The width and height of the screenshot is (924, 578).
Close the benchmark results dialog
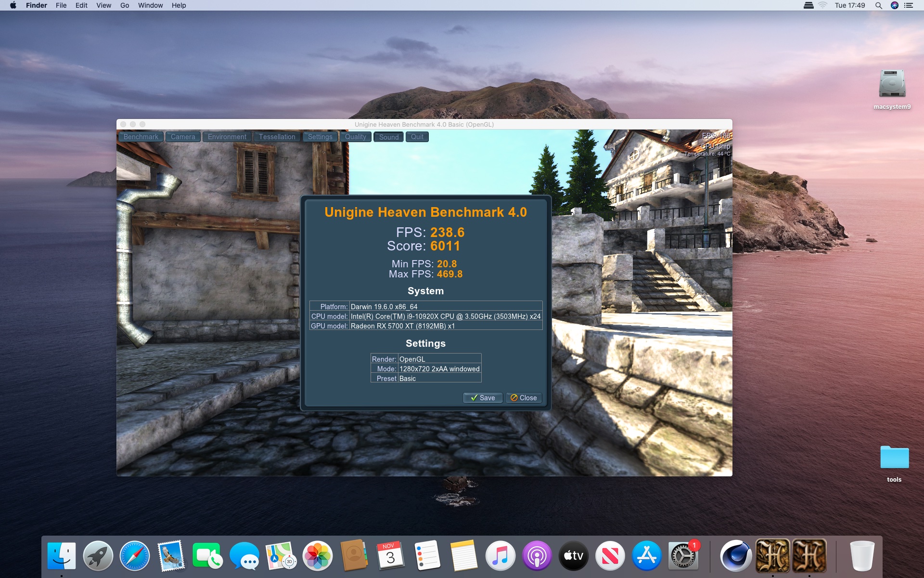coord(524,398)
